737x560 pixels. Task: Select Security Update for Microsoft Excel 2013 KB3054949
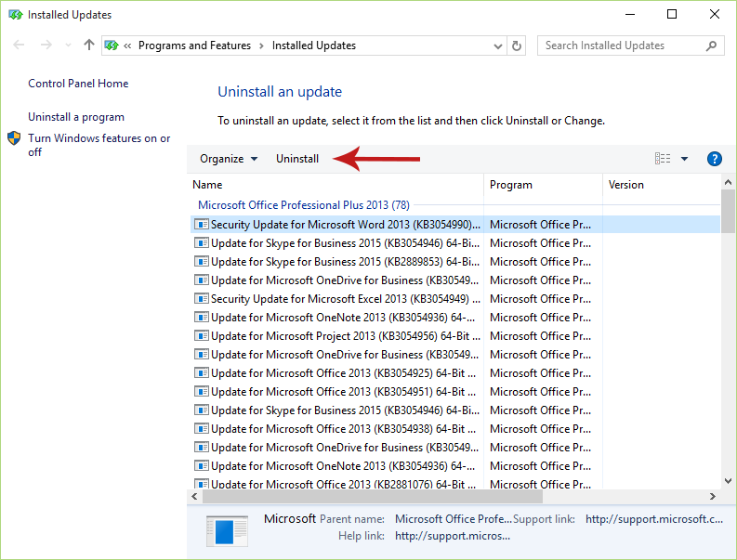click(455, 299)
